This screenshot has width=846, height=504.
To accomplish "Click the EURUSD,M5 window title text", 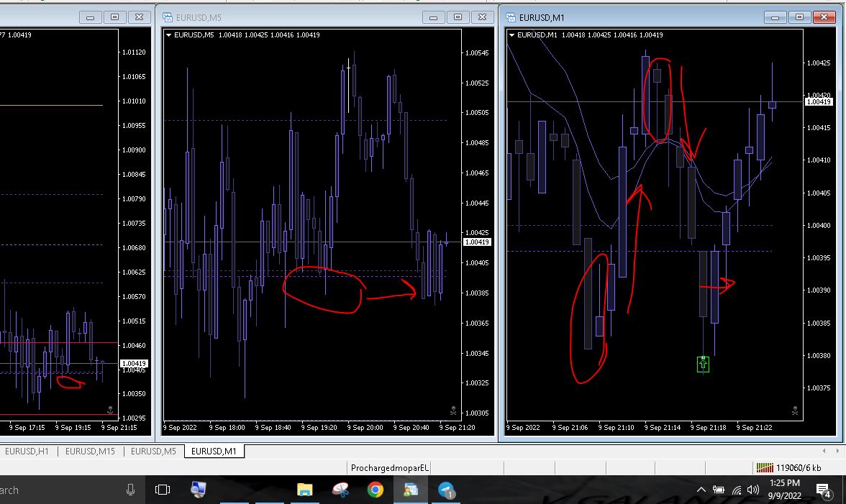I will pyautogui.click(x=199, y=18).
